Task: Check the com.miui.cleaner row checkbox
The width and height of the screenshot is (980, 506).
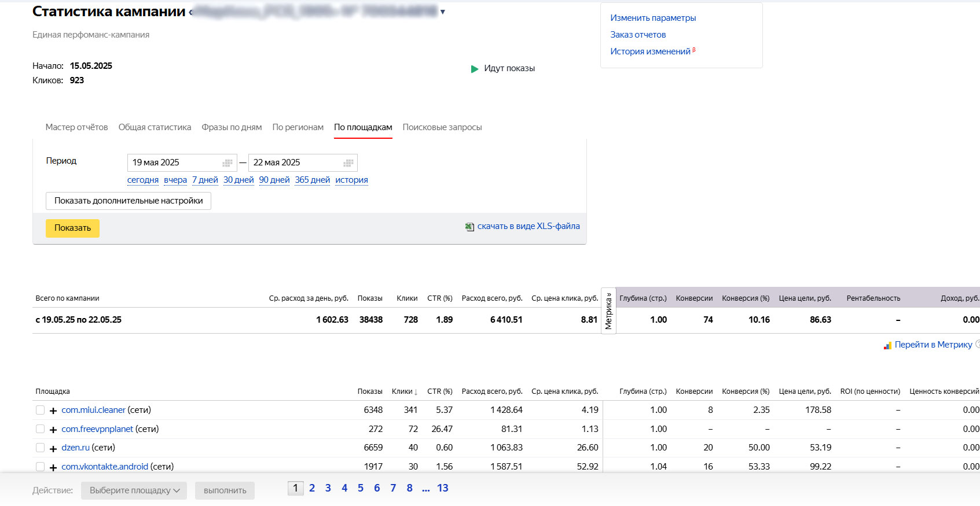Action: [40, 410]
